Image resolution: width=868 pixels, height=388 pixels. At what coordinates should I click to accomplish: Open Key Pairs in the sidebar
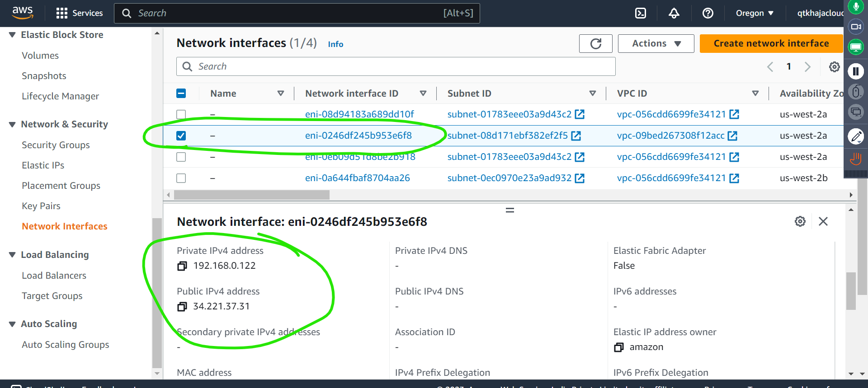pyautogui.click(x=41, y=206)
